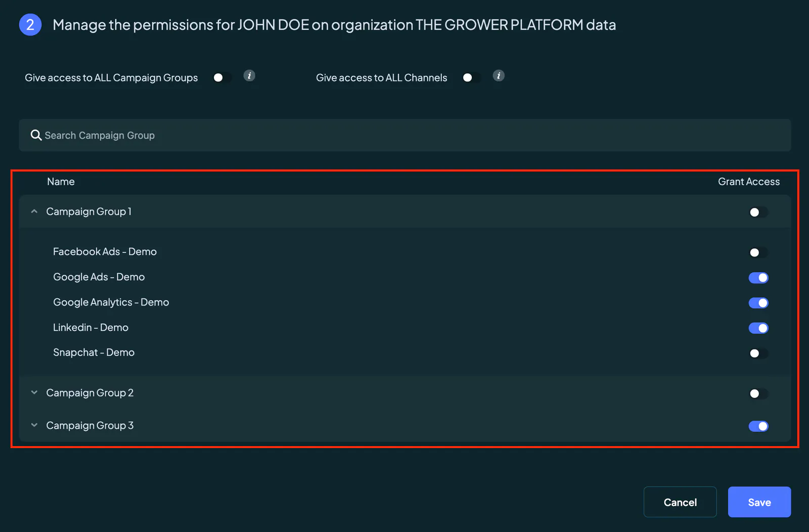Screen dimensions: 809x532
Task: Turn on access for Facebook Ads - Demo
Action: (758, 252)
